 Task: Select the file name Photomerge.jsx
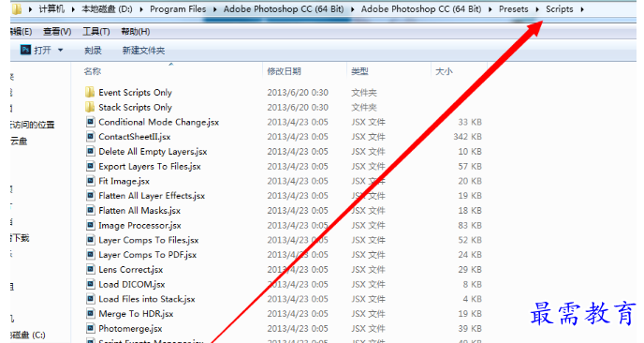(x=130, y=329)
